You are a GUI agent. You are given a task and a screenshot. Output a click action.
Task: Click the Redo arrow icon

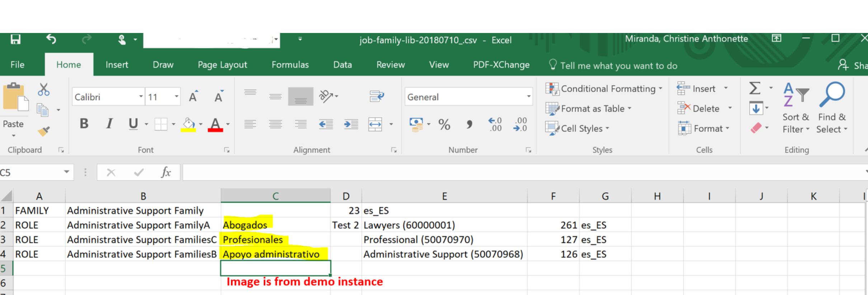(x=86, y=39)
